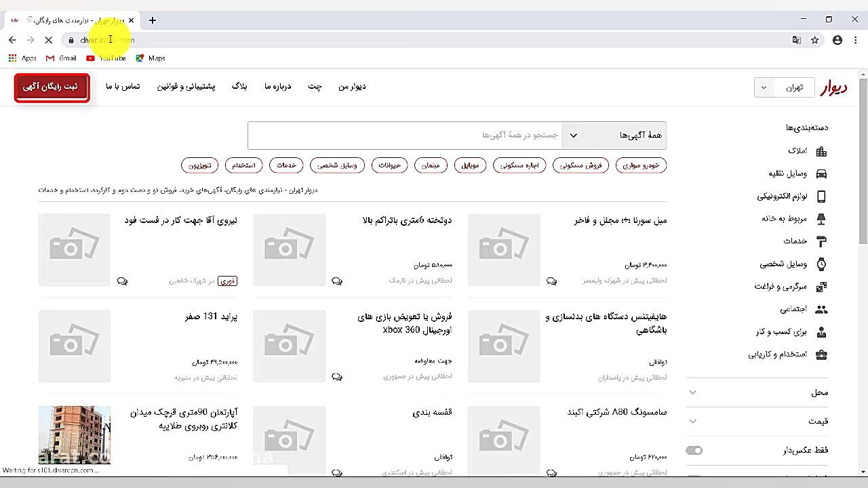Enable the فقط عکس‌دار photo-only toggle
Viewport: 868px width, 488px height.
[694, 450]
